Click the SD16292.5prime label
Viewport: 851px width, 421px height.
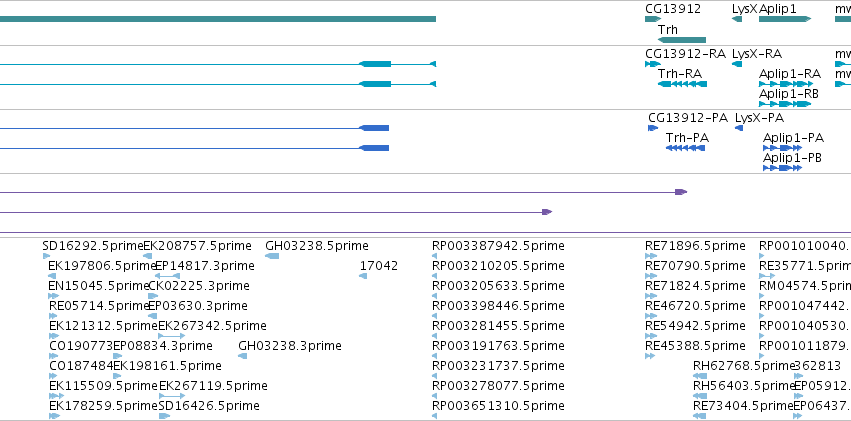pyautogui.click(x=93, y=246)
